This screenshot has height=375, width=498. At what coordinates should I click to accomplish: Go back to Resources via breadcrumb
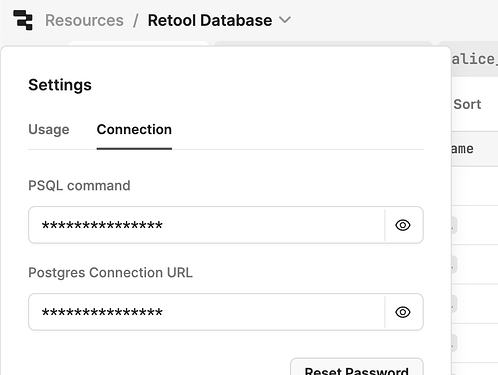(x=84, y=20)
